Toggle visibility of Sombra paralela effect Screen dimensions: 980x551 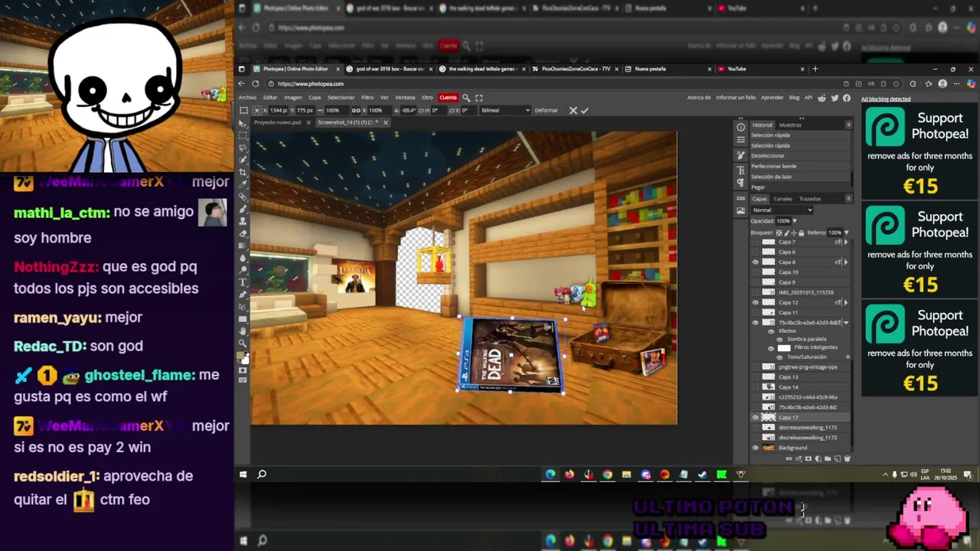[779, 339]
